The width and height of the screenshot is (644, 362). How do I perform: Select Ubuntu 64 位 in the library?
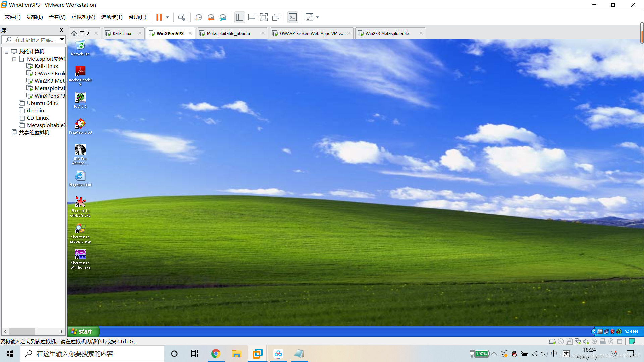(43, 103)
